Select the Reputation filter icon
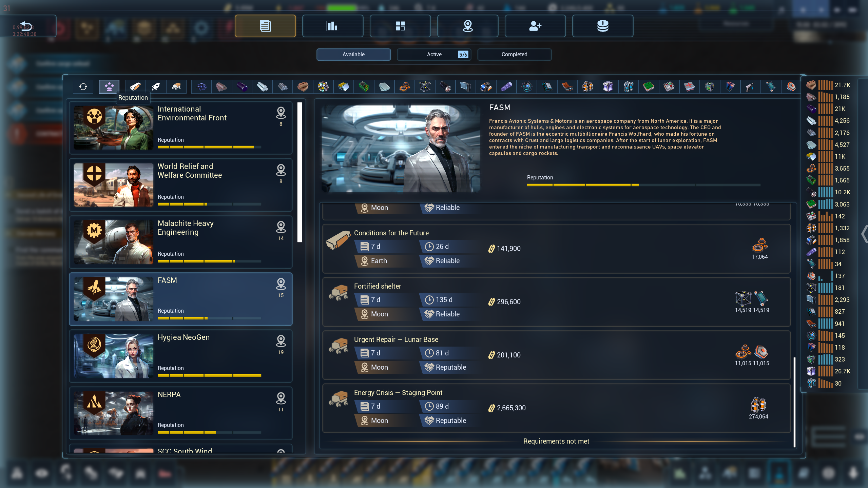868x488 pixels. click(x=109, y=87)
